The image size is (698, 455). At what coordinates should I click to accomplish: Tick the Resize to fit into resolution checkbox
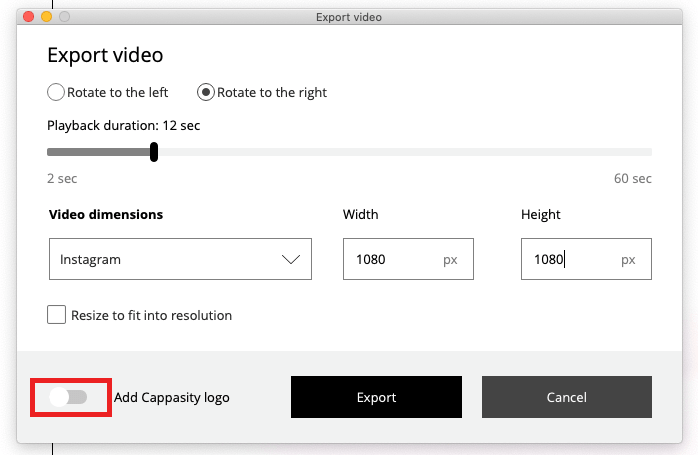(x=57, y=314)
